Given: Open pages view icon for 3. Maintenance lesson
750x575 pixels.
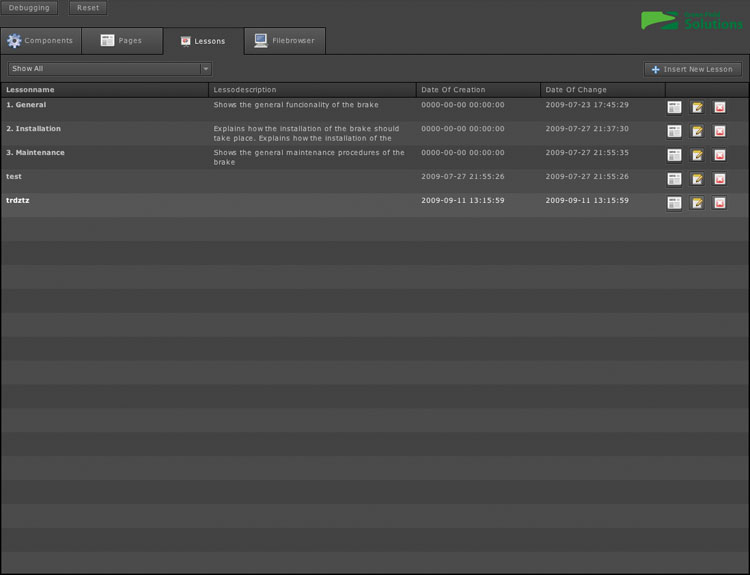Looking at the screenshot, I should (675, 155).
